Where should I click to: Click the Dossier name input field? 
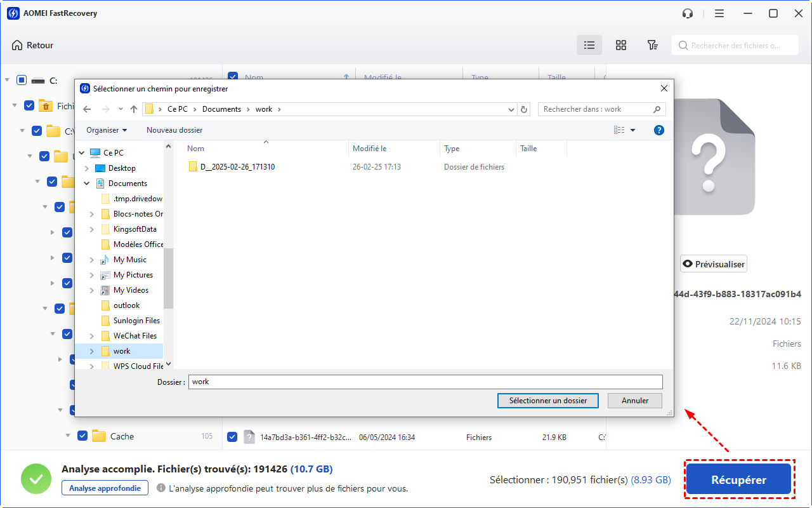coord(426,382)
